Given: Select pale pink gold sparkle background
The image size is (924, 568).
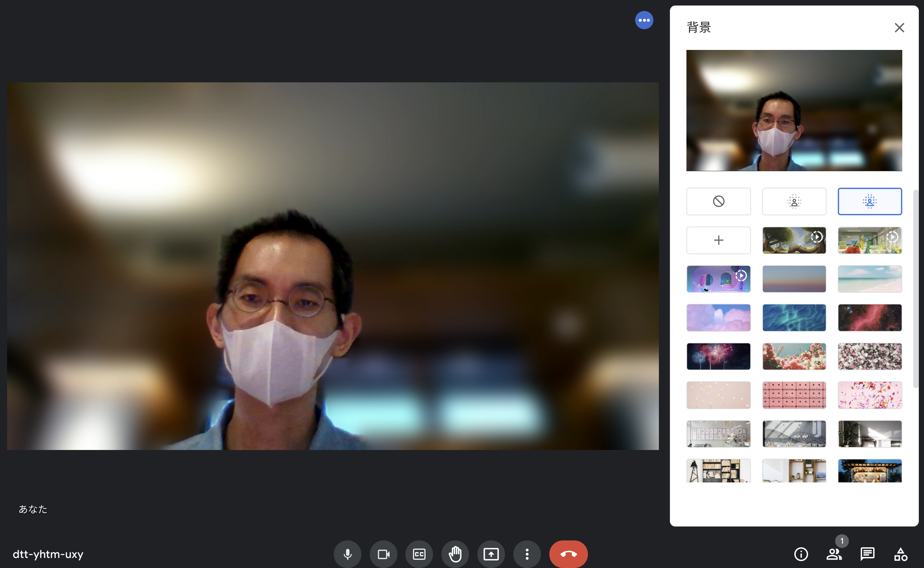Looking at the screenshot, I should pos(718,395).
